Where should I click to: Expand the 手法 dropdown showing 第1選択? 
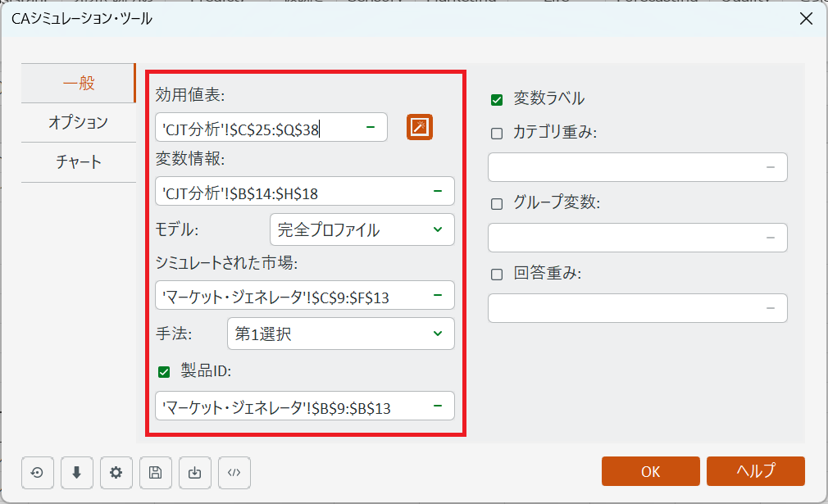[340, 334]
